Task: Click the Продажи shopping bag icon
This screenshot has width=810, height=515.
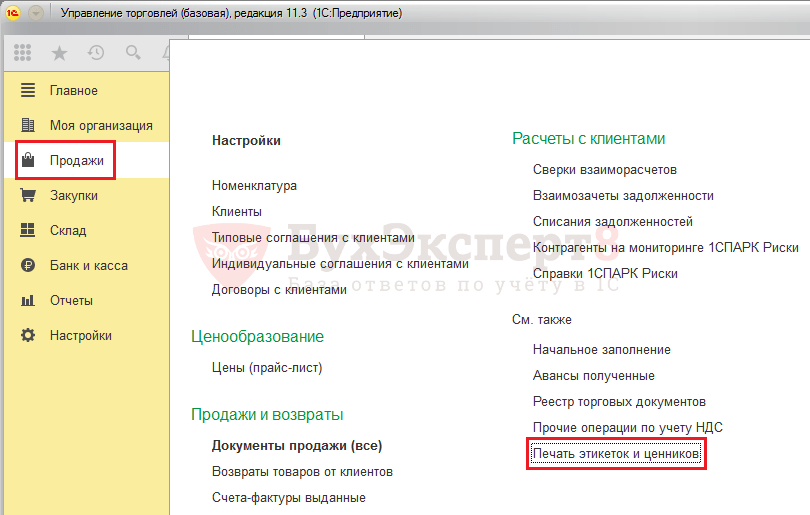Action: [28, 160]
